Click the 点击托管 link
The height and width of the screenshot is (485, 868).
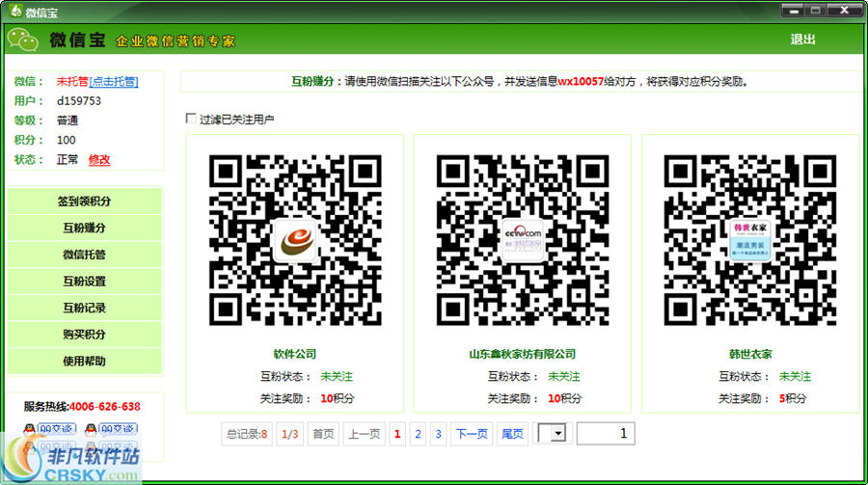(x=114, y=81)
